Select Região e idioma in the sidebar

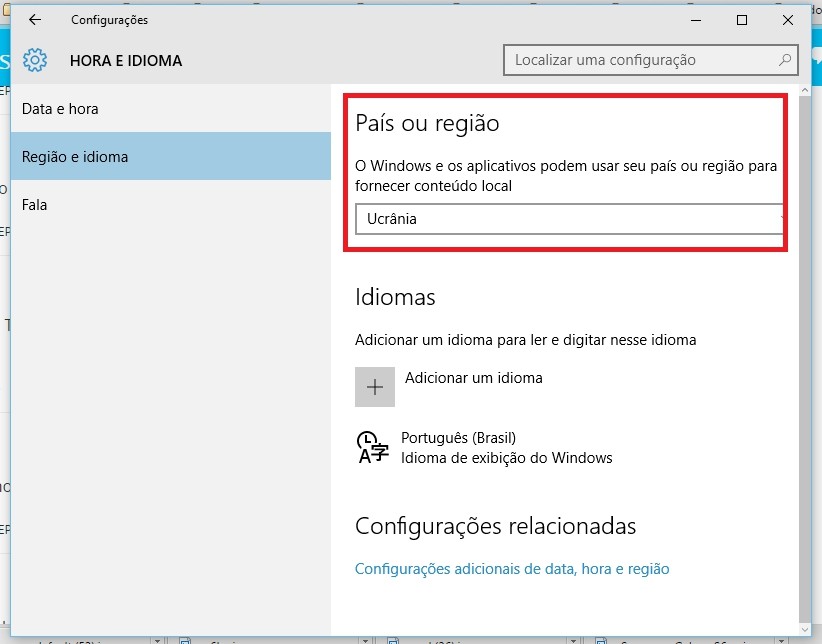(x=75, y=157)
